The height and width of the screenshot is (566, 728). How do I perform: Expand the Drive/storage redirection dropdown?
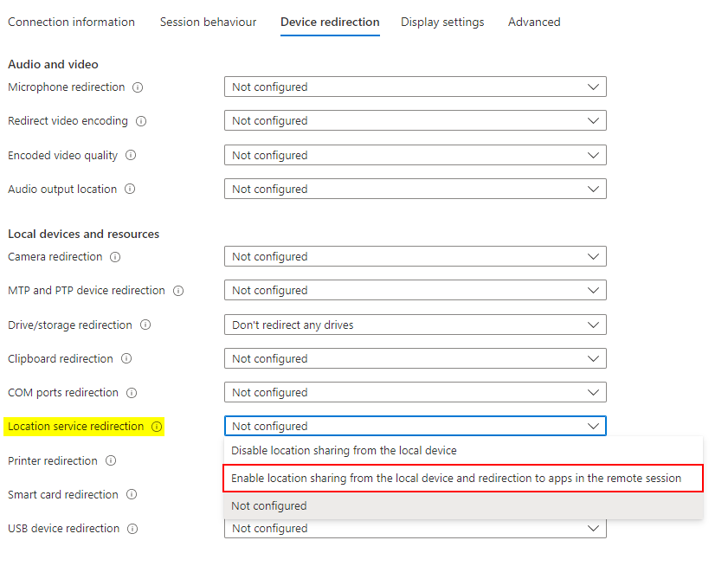tap(415, 325)
